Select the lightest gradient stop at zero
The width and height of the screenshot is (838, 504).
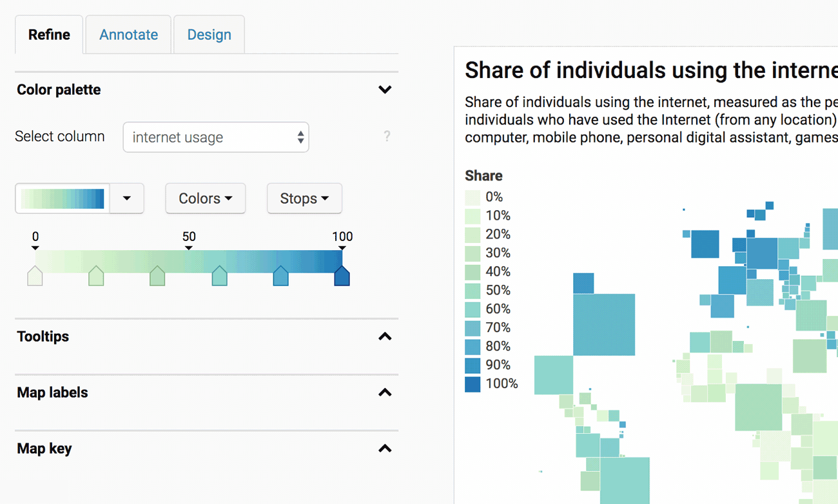coord(35,276)
